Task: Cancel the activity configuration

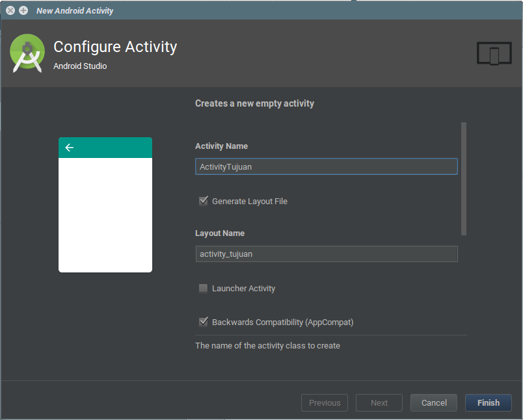Action: click(434, 402)
